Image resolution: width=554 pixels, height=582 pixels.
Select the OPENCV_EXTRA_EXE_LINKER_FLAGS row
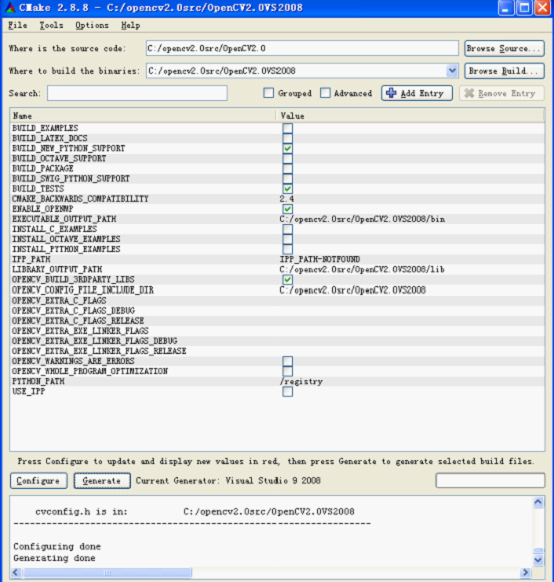pos(278,331)
